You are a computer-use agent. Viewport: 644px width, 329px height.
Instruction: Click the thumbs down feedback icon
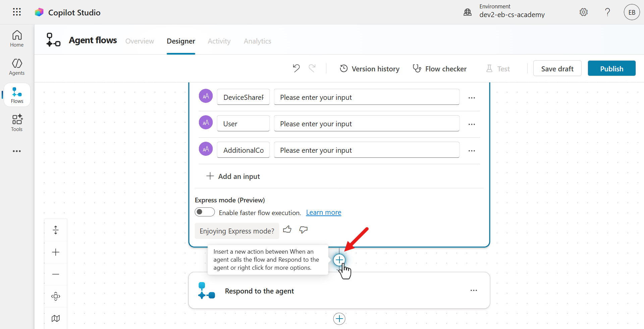(x=303, y=230)
